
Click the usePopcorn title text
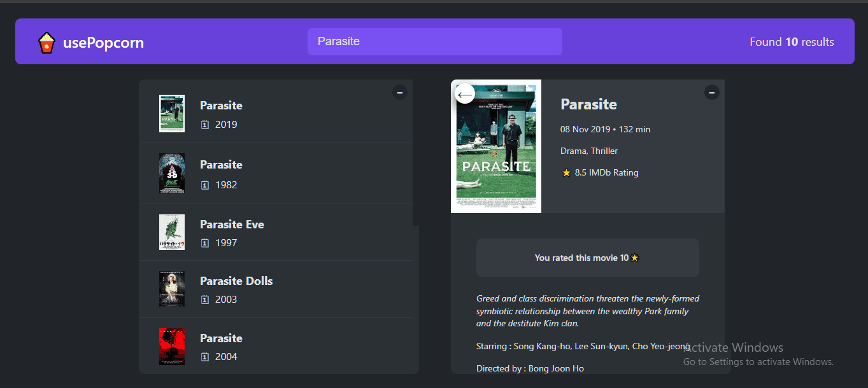tap(103, 43)
